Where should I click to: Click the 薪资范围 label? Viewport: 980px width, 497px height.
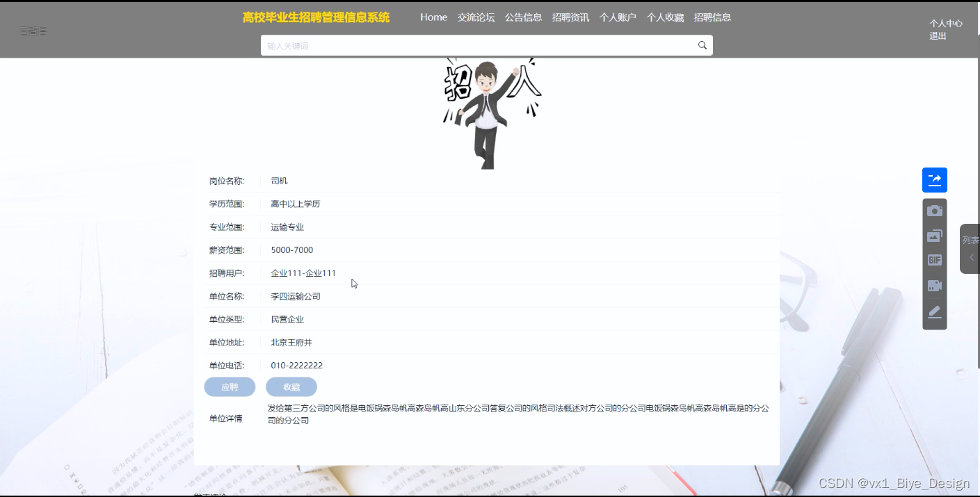pyautogui.click(x=227, y=250)
